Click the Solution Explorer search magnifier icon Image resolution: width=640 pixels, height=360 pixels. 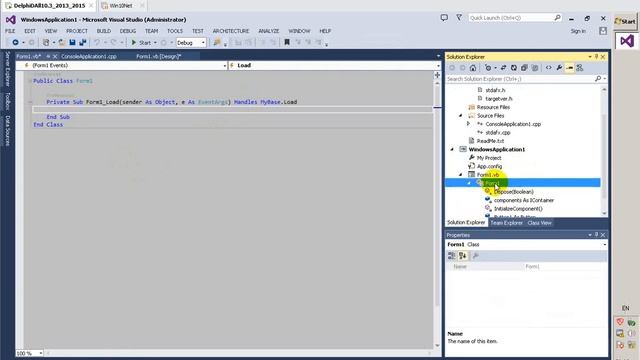[x=598, y=79]
